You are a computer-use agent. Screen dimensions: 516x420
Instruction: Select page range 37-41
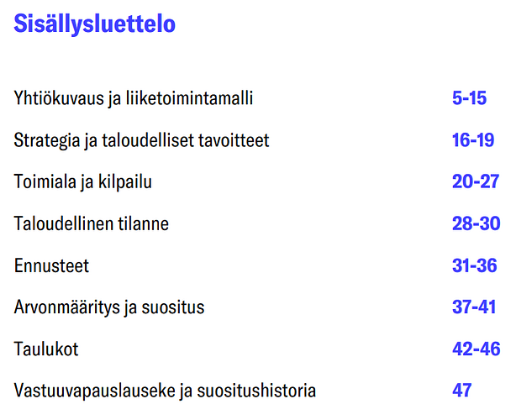pos(474,307)
